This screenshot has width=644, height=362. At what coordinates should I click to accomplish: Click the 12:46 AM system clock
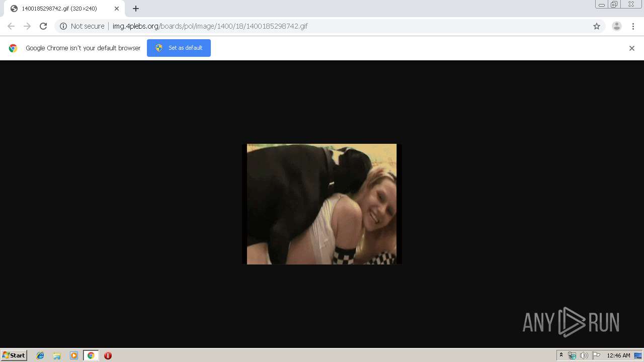(x=618, y=355)
